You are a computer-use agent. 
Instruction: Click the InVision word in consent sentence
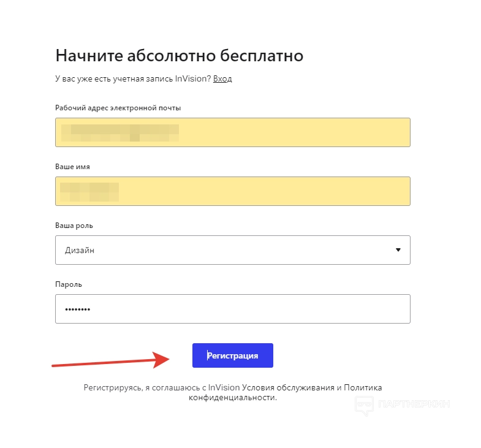[x=224, y=387]
